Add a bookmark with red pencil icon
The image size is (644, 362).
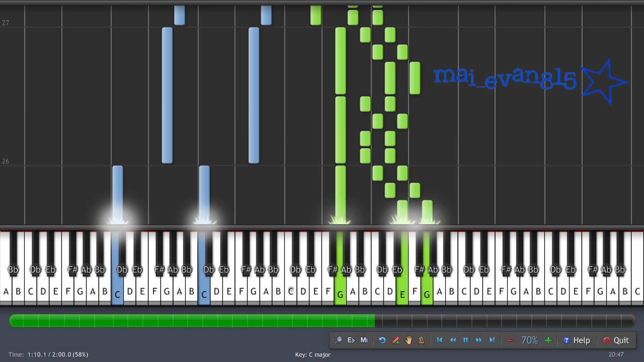(396, 340)
